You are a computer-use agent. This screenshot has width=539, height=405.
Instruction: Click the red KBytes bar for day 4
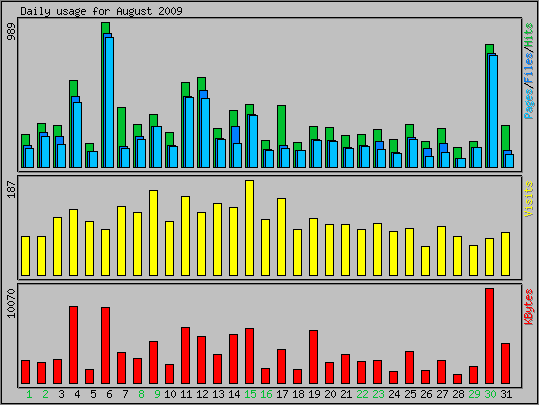click(74, 345)
